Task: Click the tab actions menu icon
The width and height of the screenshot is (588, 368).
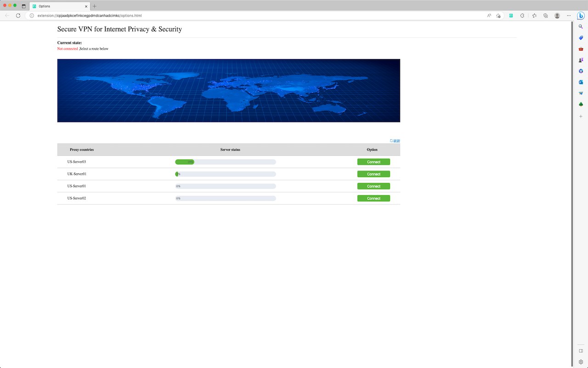Action: pos(24,6)
